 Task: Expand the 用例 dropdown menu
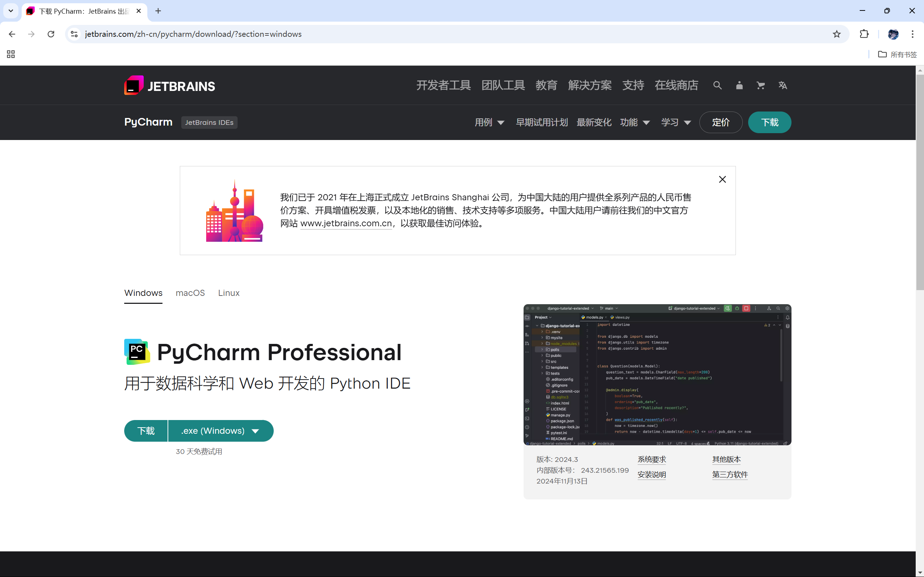tap(490, 122)
